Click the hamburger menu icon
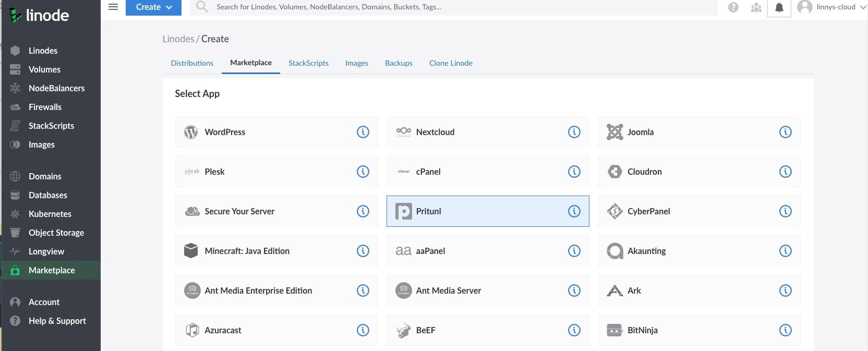 coord(113,7)
